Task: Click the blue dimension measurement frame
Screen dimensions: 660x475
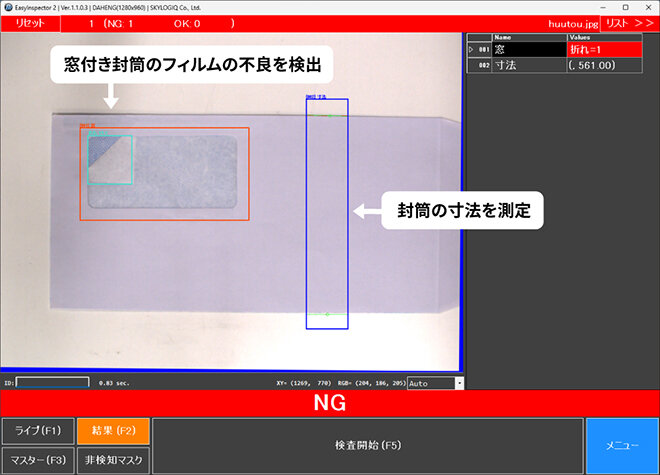Action: [327, 213]
